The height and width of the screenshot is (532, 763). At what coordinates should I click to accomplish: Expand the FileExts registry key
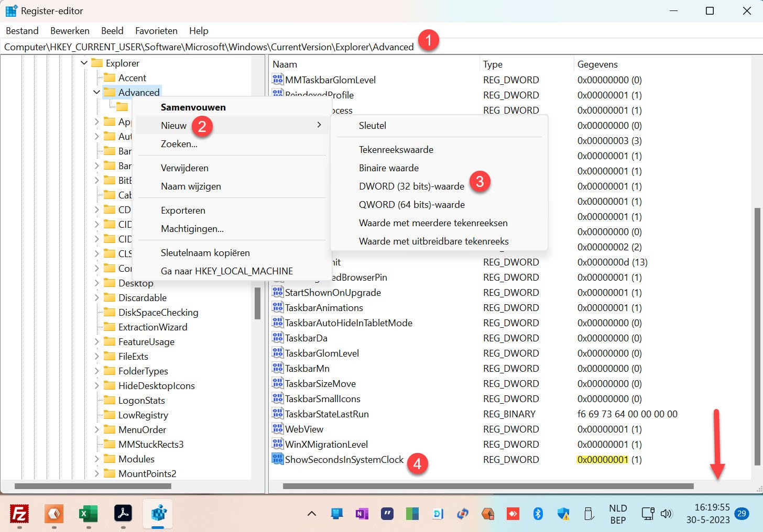[x=96, y=356]
